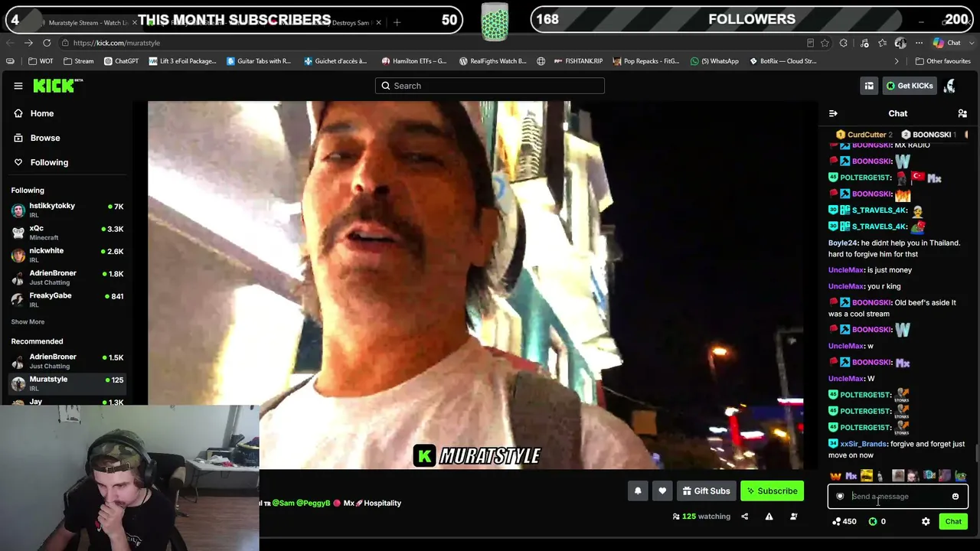
Task: Select Muratstyle in Recommended list
Action: (x=67, y=383)
